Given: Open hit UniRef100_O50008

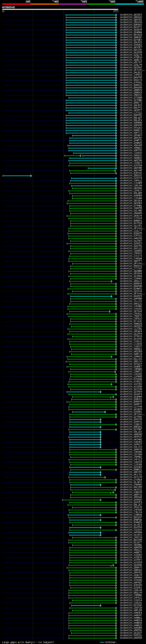Looking at the screenshot, I should coord(131,22).
